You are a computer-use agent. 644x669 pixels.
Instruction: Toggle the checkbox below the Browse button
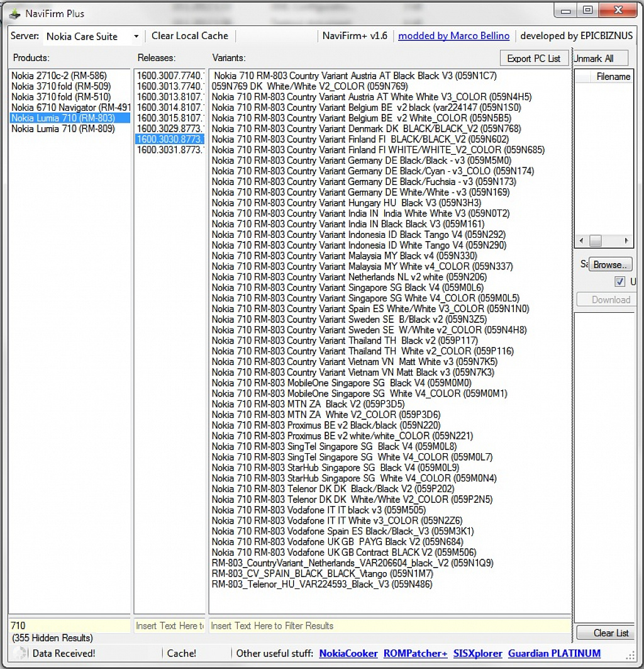619,281
